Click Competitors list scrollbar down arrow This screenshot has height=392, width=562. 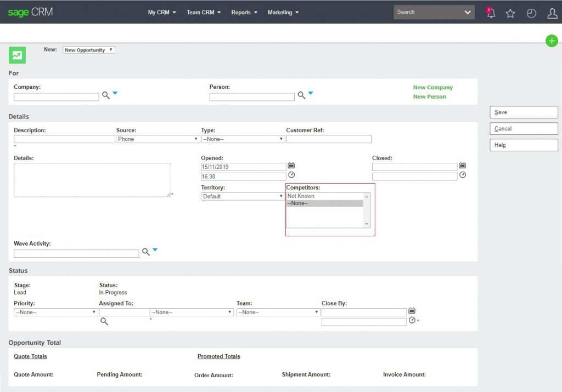(366, 224)
